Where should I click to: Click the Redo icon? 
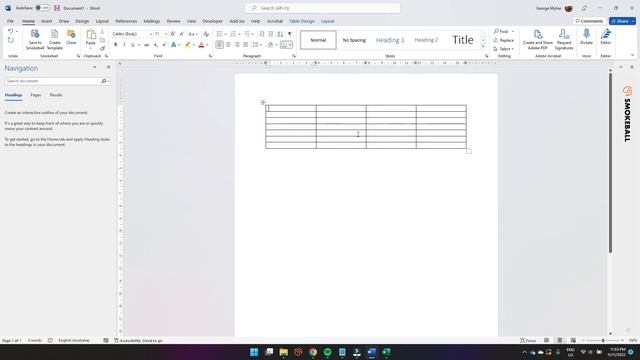pos(11,40)
